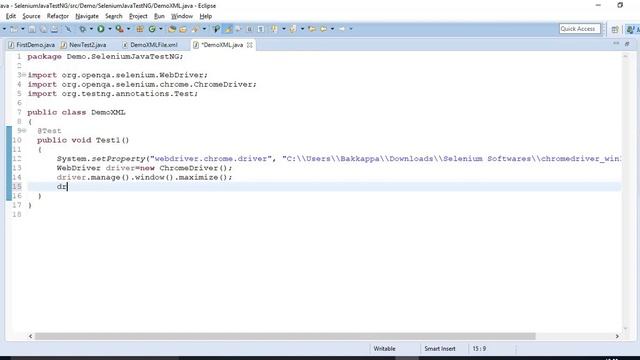640x360 pixels.
Task: Switch to the FirstDemo.java tab
Action: pos(31,45)
